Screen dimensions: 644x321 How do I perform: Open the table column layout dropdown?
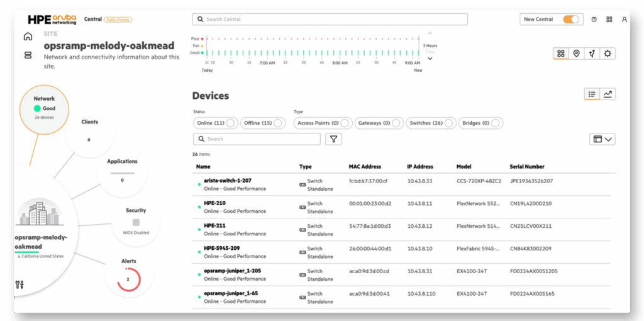tap(602, 139)
